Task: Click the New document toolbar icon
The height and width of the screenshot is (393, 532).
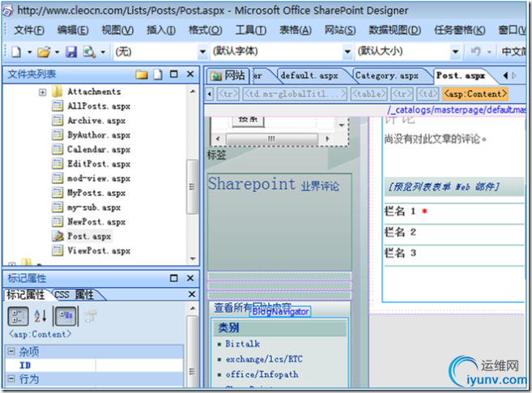Action: click(x=16, y=52)
